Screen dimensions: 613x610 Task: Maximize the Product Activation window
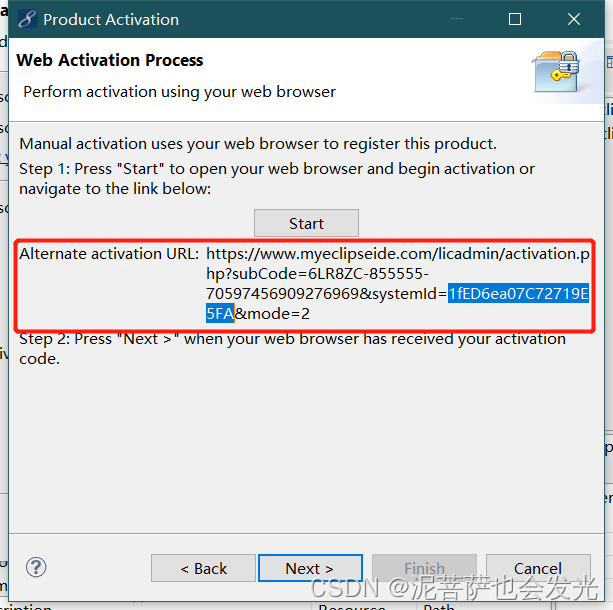[x=514, y=19]
